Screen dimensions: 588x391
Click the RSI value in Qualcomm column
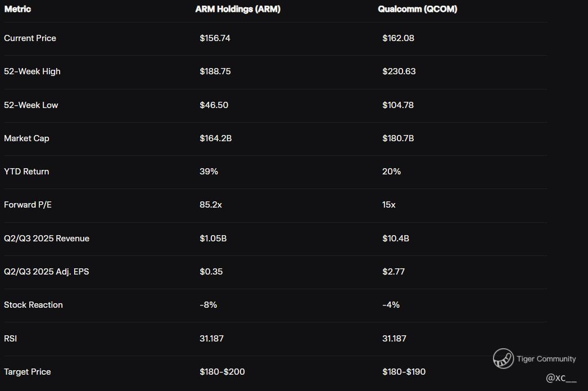pyautogui.click(x=394, y=339)
